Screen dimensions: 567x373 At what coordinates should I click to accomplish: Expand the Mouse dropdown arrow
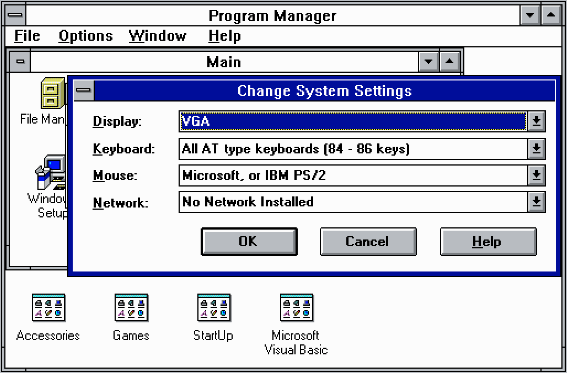(x=536, y=175)
